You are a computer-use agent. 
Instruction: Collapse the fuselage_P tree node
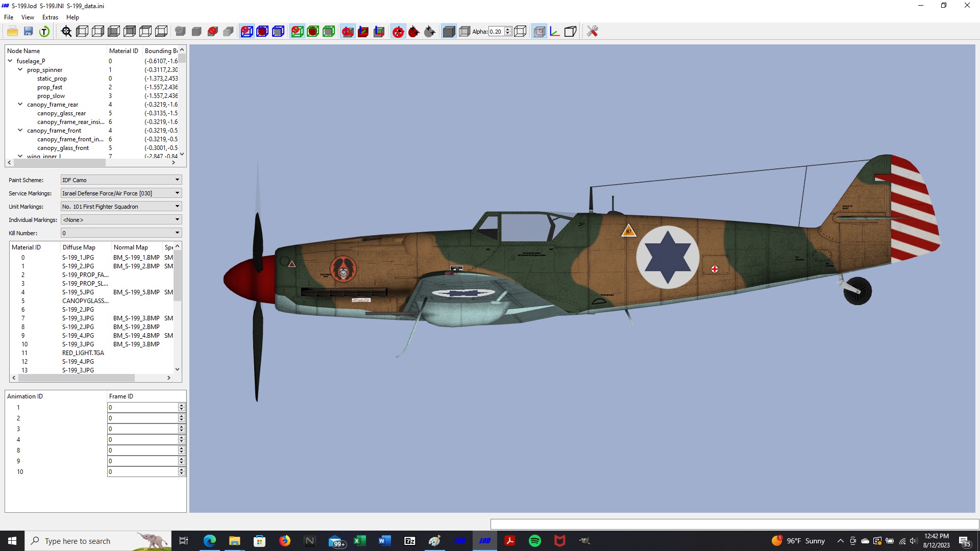coord(10,61)
